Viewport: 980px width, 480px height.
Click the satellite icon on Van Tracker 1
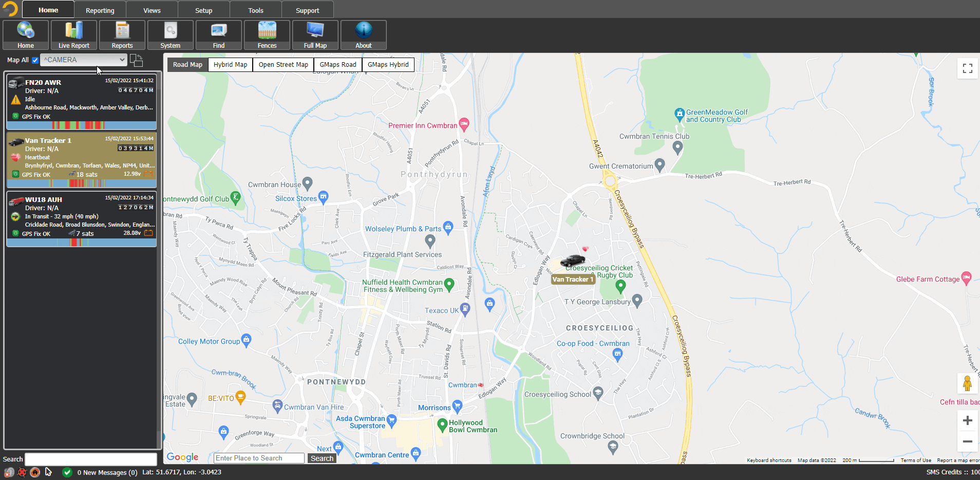[71, 174]
